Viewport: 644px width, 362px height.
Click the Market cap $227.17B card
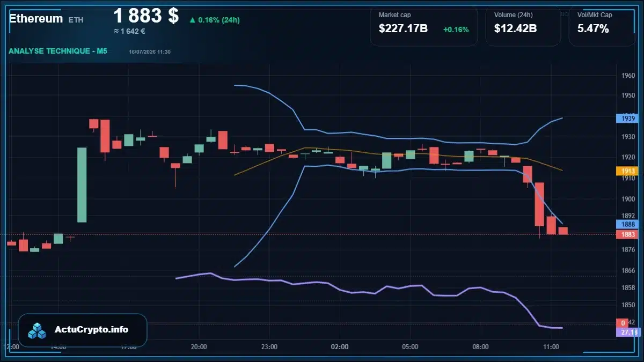click(423, 25)
